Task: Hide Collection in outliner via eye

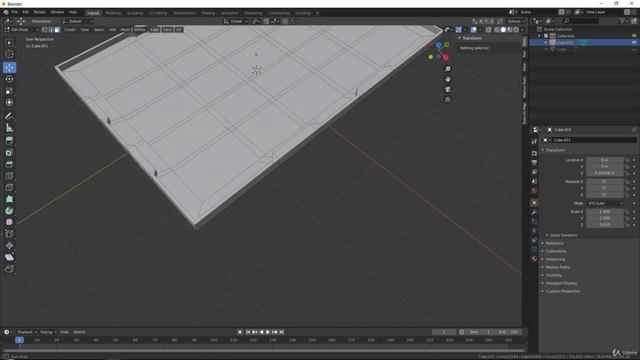Action: point(634,36)
